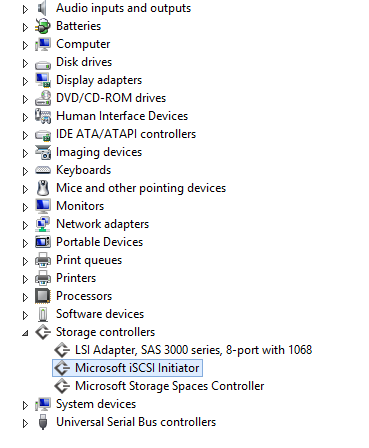Image resolution: width=369 pixels, height=448 pixels.
Task: Expand the Audio inputs and outputs node
Action: pos(25,9)
